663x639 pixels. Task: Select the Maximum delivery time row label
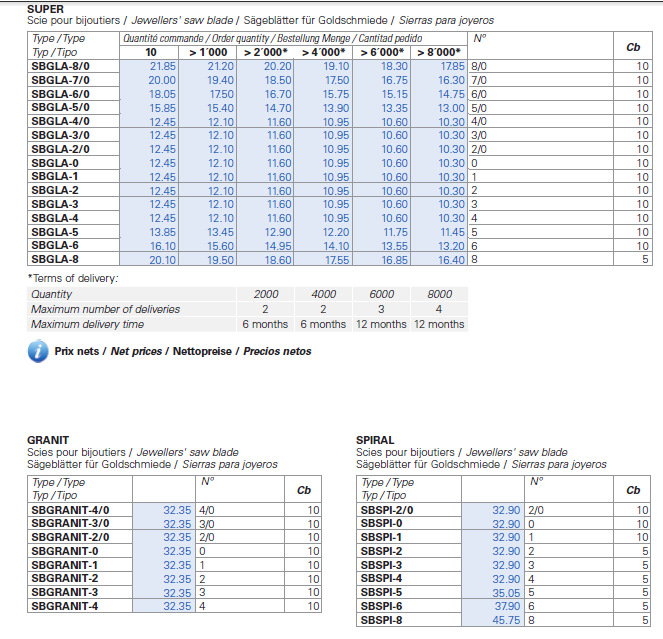88,324
